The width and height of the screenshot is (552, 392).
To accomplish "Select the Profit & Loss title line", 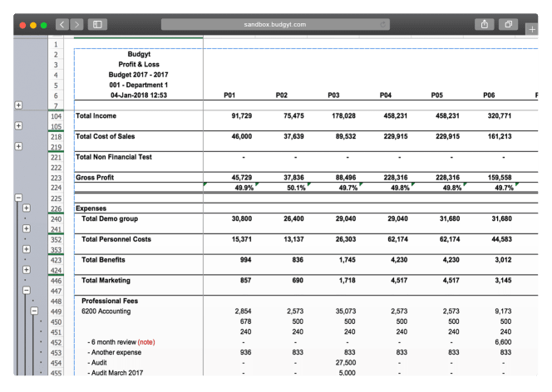I will click(x=139, y=64).
